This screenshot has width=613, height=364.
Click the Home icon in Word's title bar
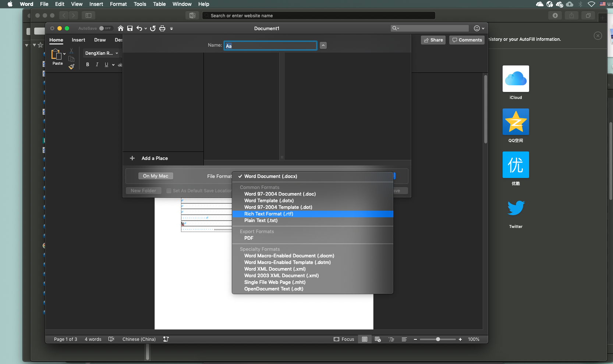tap(121, 28)
